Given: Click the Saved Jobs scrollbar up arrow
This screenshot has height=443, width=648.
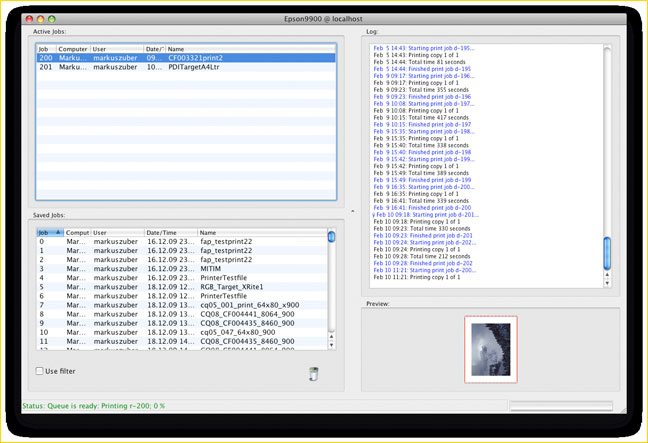Looking at the screenshot, I should [x=331, y=336].
